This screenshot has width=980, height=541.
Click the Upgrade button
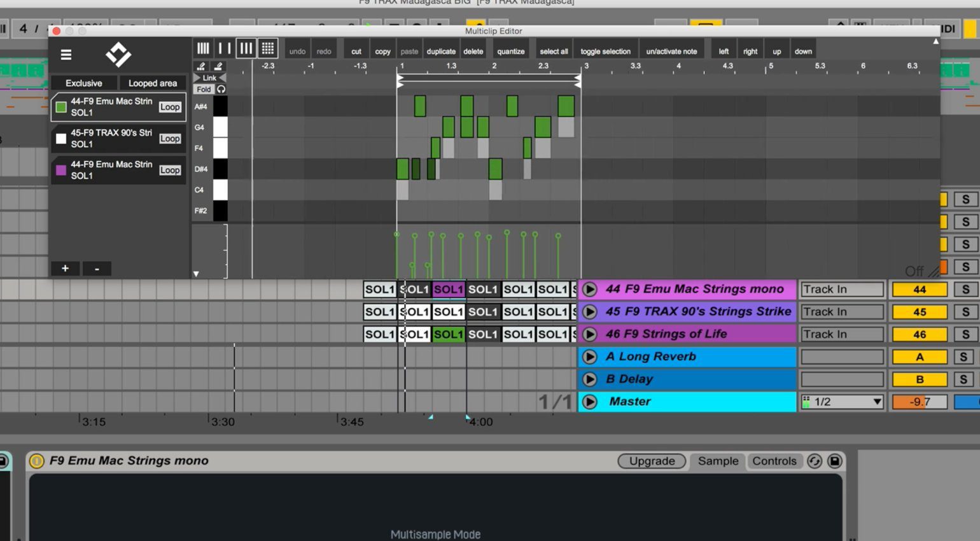coord(652,461)
